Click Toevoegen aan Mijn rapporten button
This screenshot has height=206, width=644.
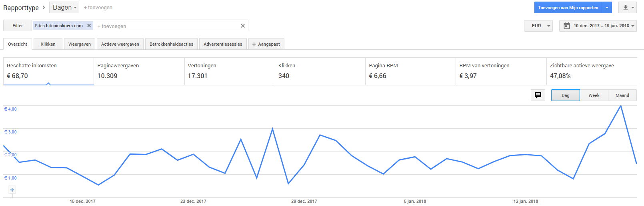(568, 8)
